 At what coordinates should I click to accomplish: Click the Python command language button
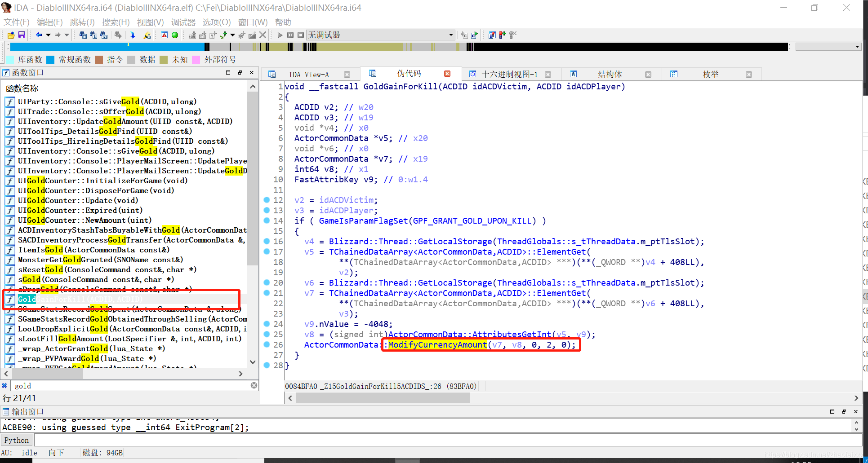17,440
